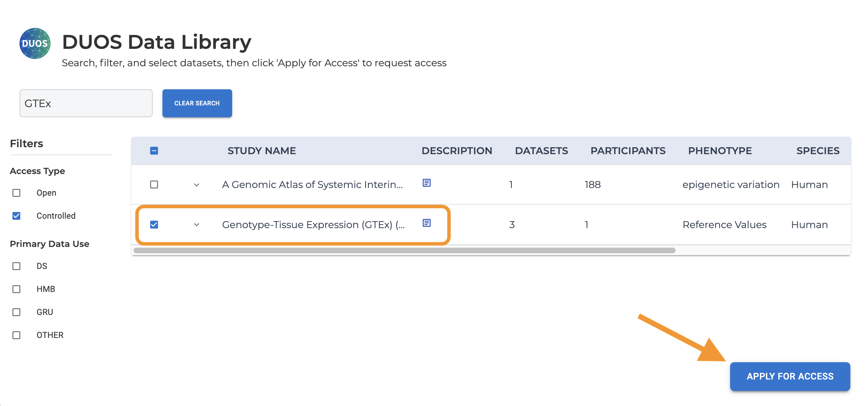Click the 188 participants cell
Image resolution: width=868 pixels, height=406 pixels.
593,185
